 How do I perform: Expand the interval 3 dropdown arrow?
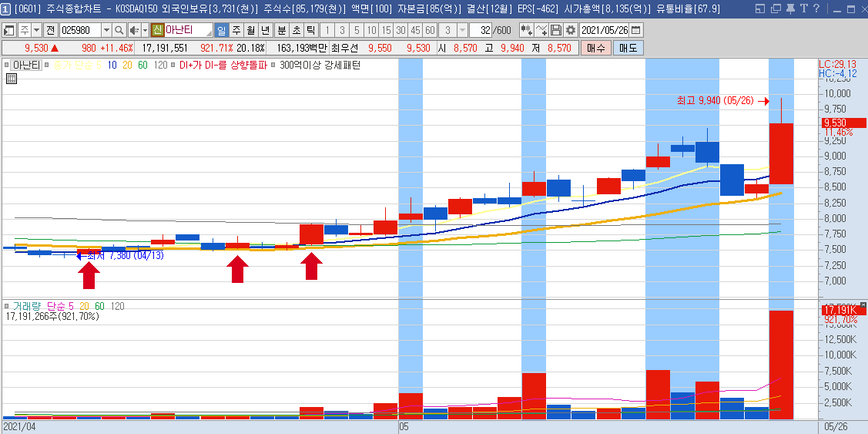[462, 30]
